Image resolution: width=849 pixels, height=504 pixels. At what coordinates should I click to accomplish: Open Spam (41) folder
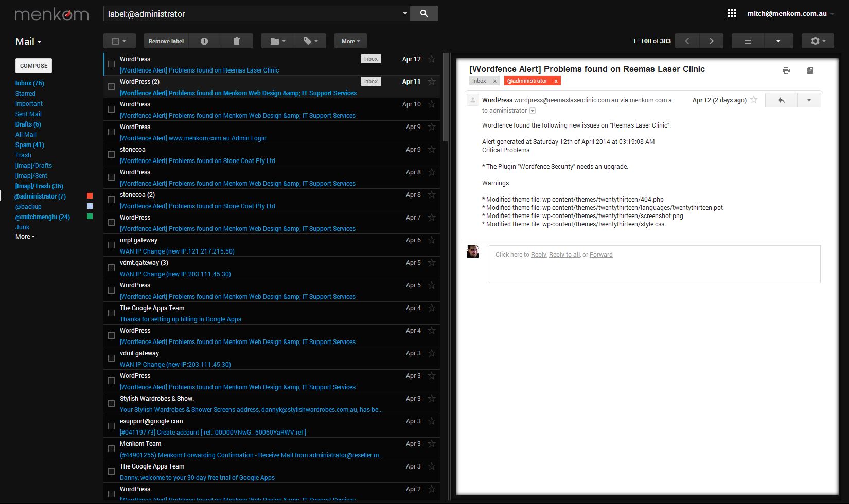(x=30, y=145)
